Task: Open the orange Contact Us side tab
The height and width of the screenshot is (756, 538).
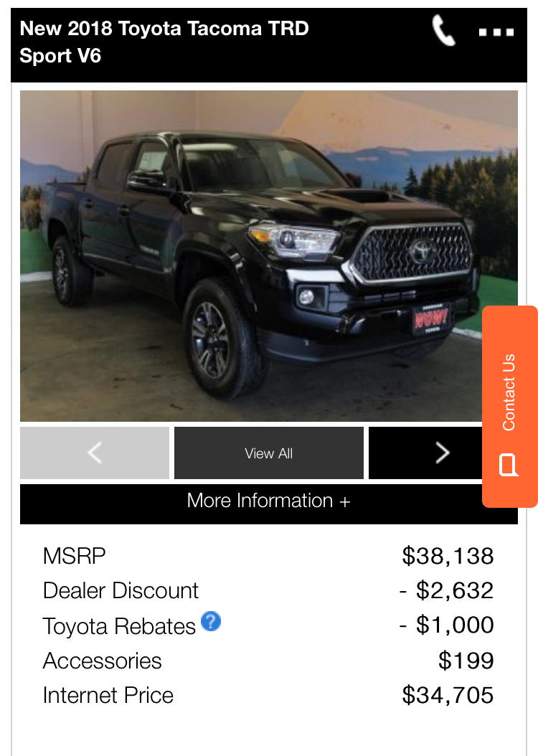Action: tap(510, 407)
